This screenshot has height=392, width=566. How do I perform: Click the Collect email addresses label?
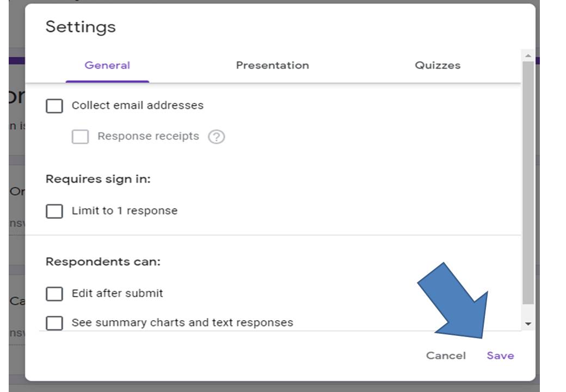click(138, 106)
